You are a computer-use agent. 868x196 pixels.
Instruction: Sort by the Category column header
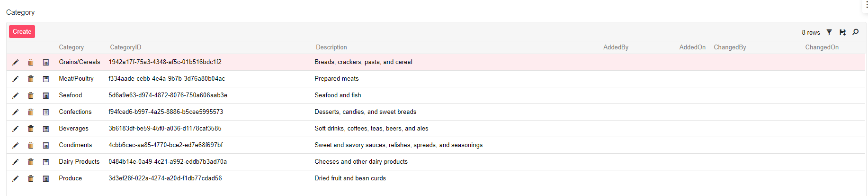[x=72, y=47]
